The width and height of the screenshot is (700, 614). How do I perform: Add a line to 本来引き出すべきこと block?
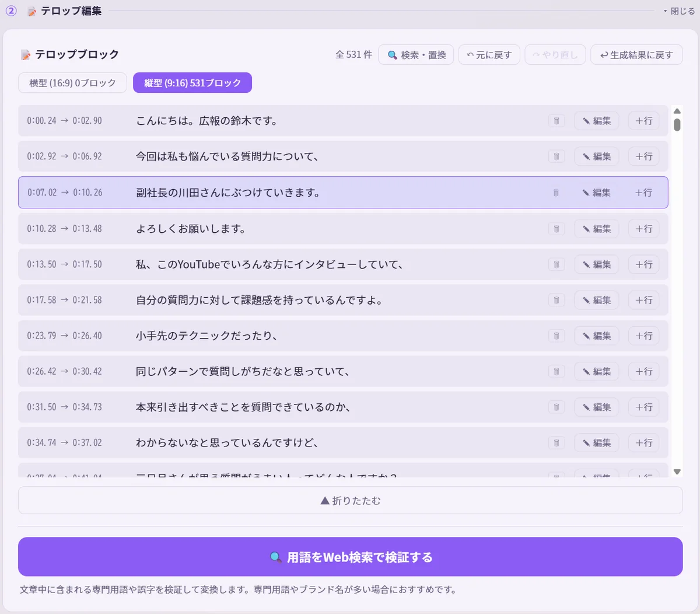[x=644, y=407]
